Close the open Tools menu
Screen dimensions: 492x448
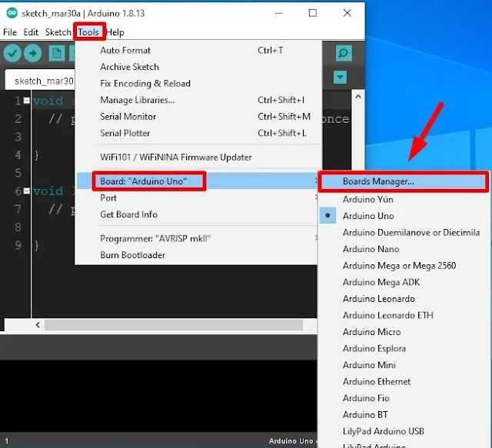tap(88, 32)
